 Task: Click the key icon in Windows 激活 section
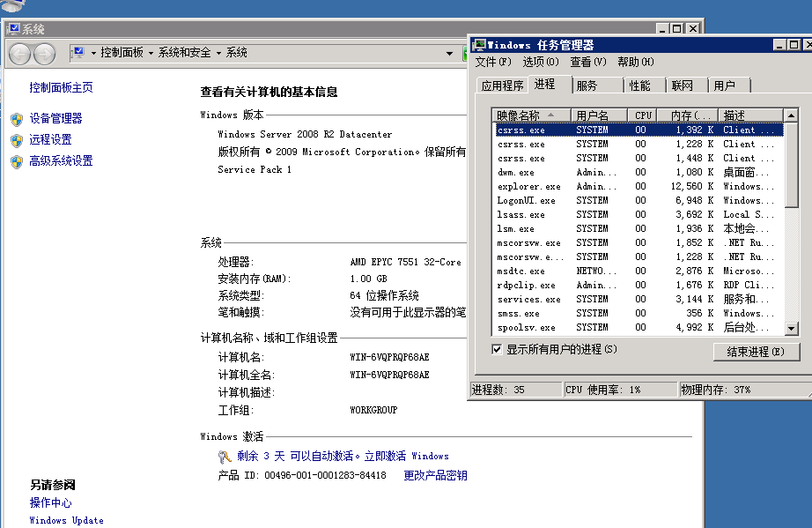click(x=225, y=457)
